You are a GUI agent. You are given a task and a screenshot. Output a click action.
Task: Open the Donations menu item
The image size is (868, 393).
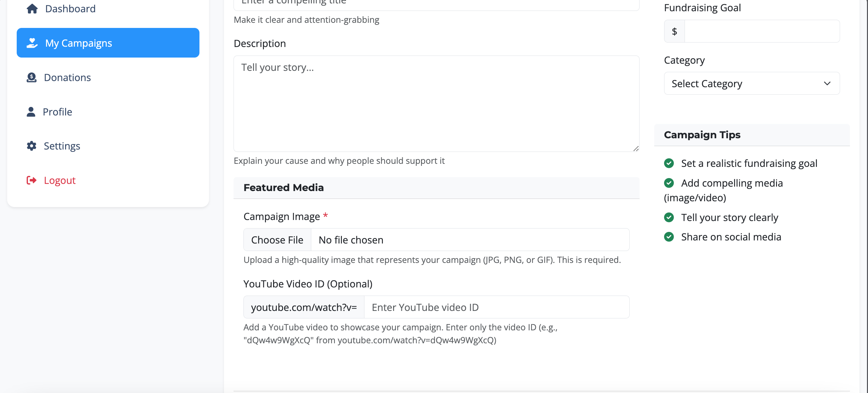click(x=67, y=77)
